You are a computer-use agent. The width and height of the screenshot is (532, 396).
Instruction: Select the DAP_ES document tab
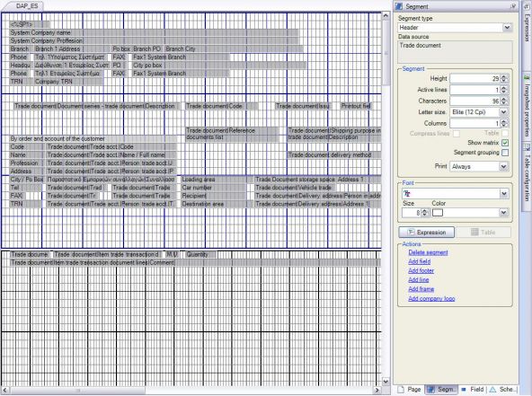[27, 6]
